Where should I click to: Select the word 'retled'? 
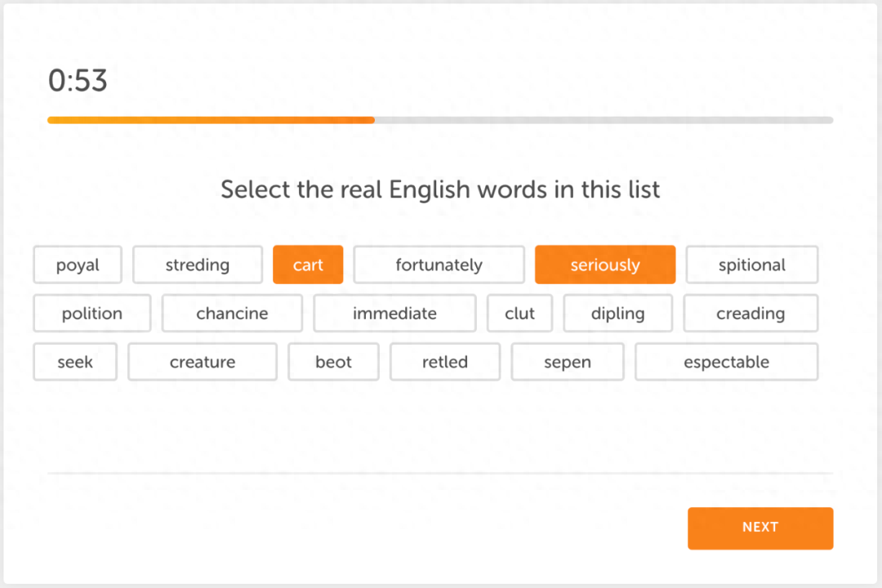[x=445, y=362]
